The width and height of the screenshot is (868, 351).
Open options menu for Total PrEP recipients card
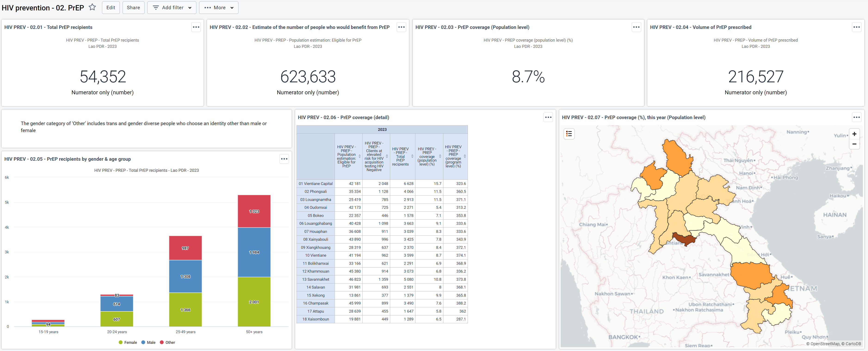click(196, 27)
